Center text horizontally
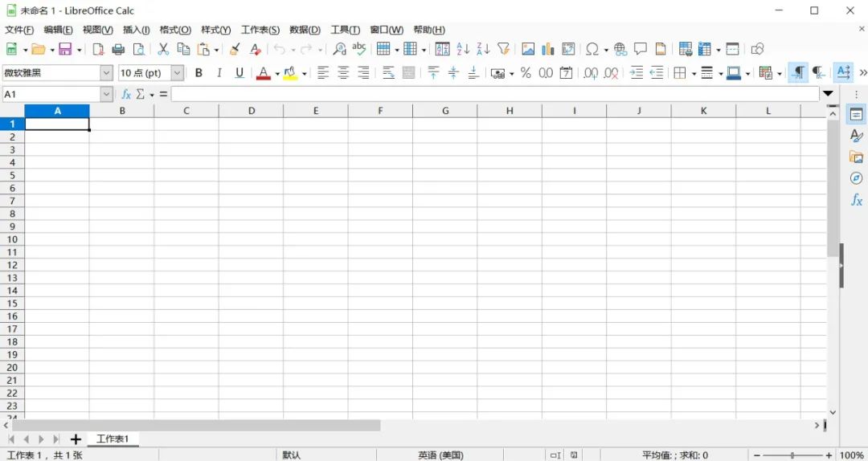The width and height of the screenshot is (868, 461). coord(343,72)
